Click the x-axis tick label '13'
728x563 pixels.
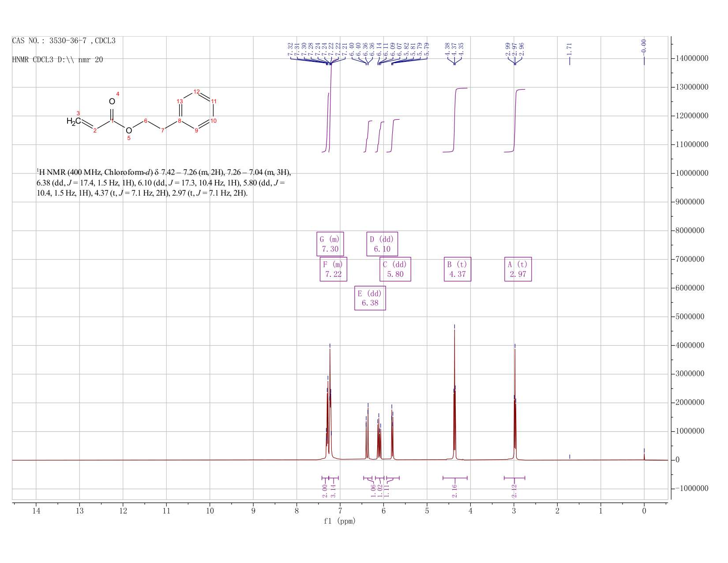coord(79,511)
